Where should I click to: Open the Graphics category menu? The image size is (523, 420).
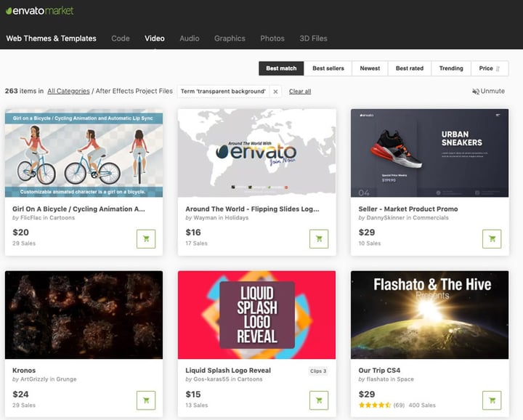coord(230,39)
